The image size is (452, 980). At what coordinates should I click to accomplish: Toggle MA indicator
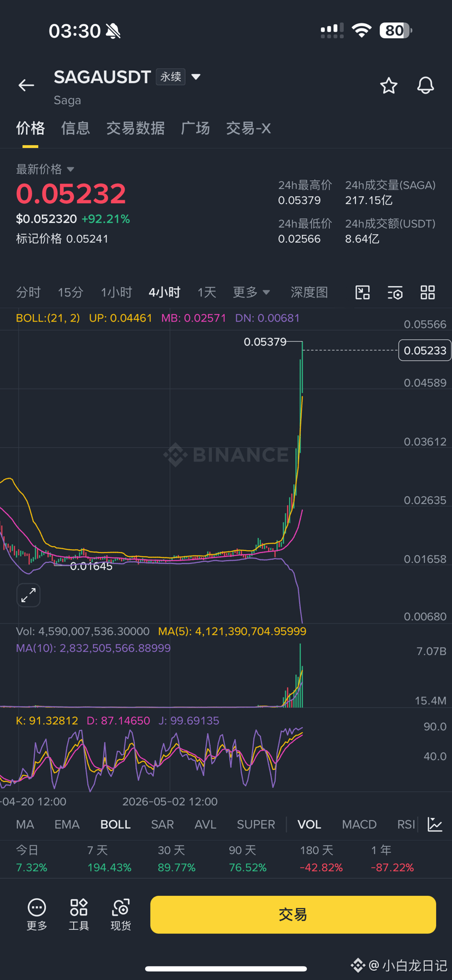[x=25, y=824]
